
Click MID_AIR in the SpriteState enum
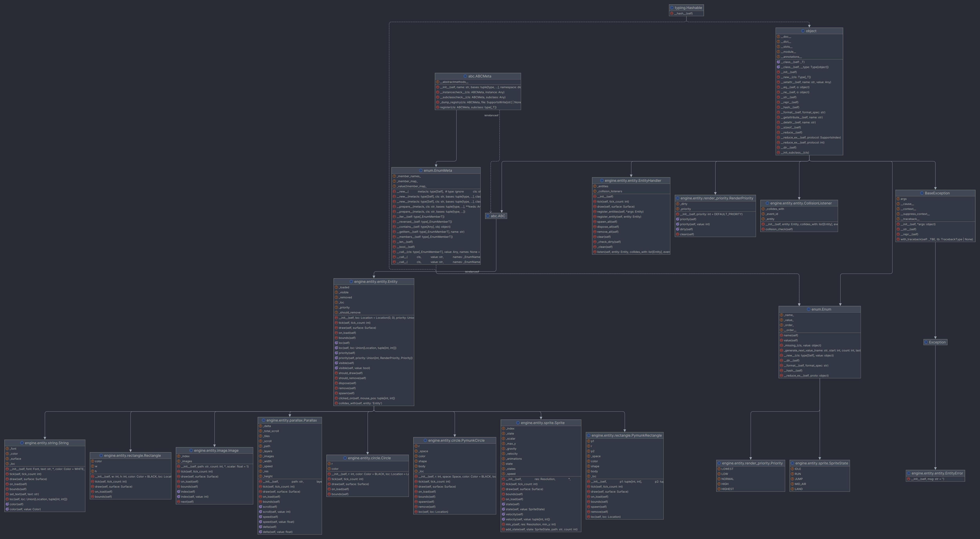[x=800, y=484]
